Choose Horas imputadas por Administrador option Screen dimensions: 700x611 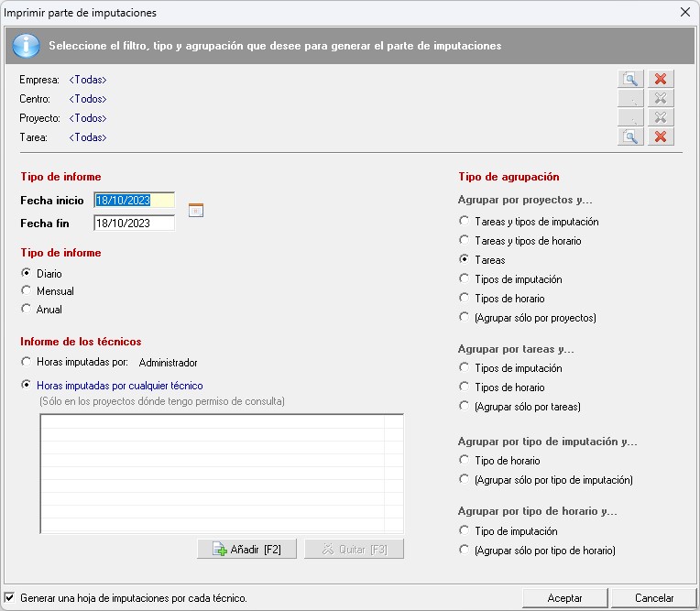click(x=27, y=363)
